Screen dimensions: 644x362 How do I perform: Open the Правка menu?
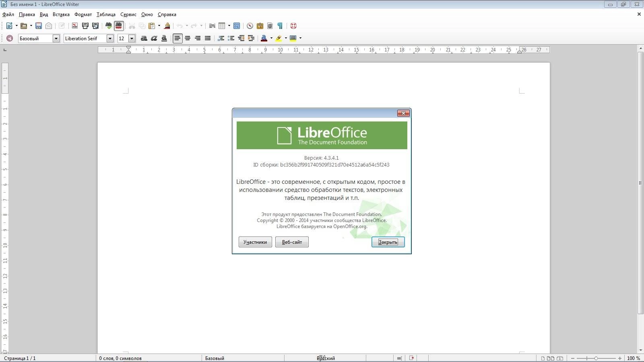coord(27,14)
